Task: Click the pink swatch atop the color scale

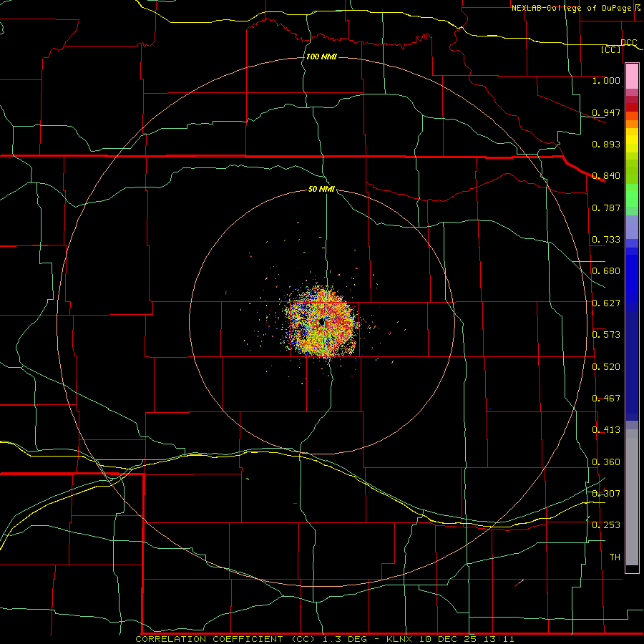Action: point(632,77)
